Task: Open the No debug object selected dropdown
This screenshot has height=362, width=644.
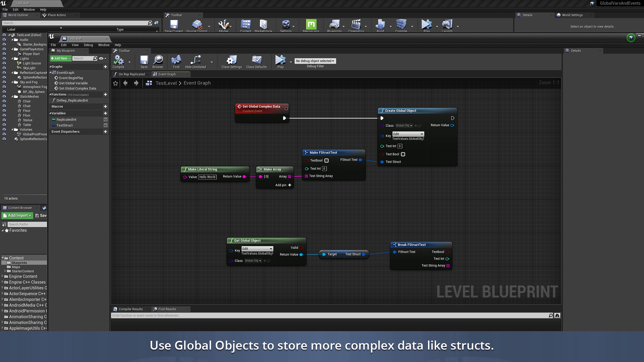Action: (315, 61)
